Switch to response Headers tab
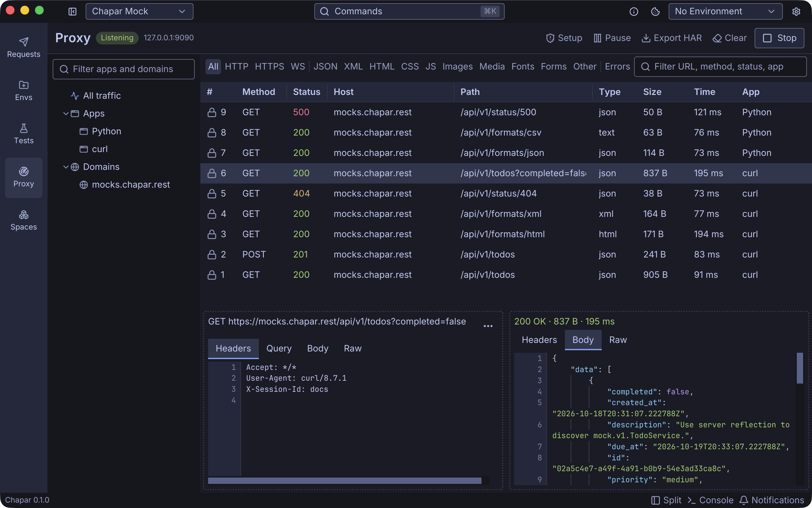The height and width of the screenshot is (508, 812). point(539,340)
